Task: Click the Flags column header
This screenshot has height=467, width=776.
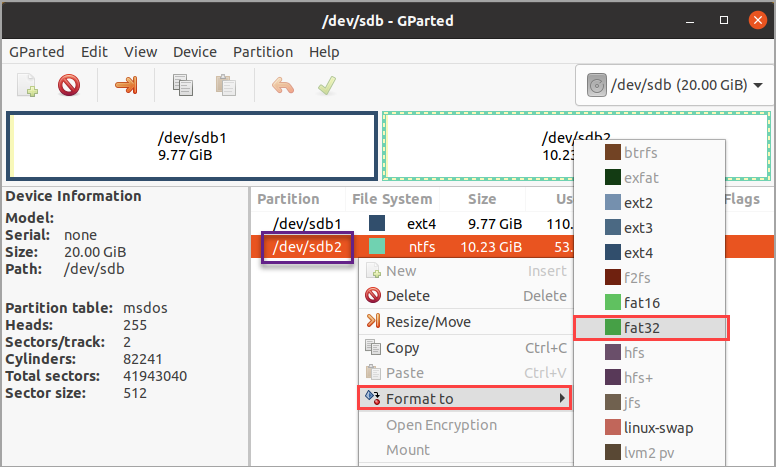Action: coord(742,199)
